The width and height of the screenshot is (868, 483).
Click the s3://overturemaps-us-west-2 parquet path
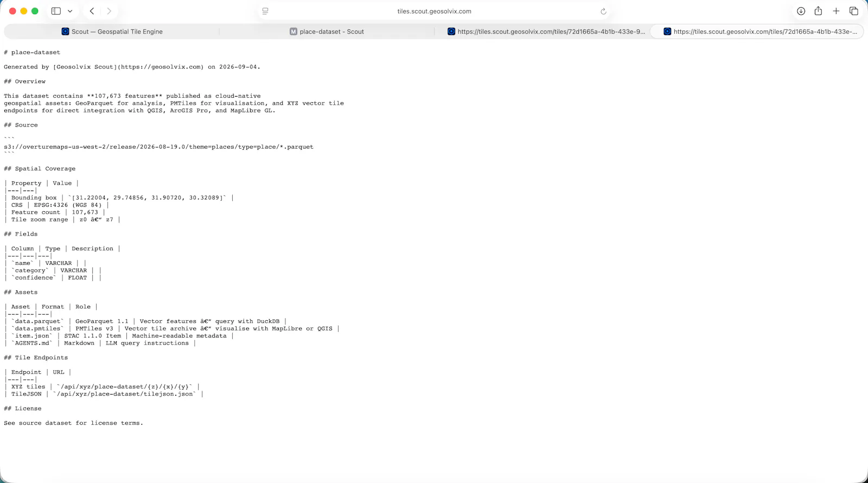tap(158, 147)
